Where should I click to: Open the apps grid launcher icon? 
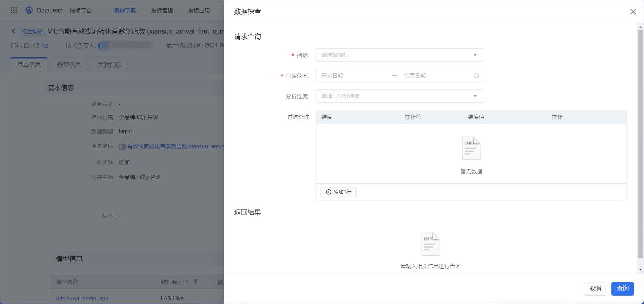click(14, 10)
